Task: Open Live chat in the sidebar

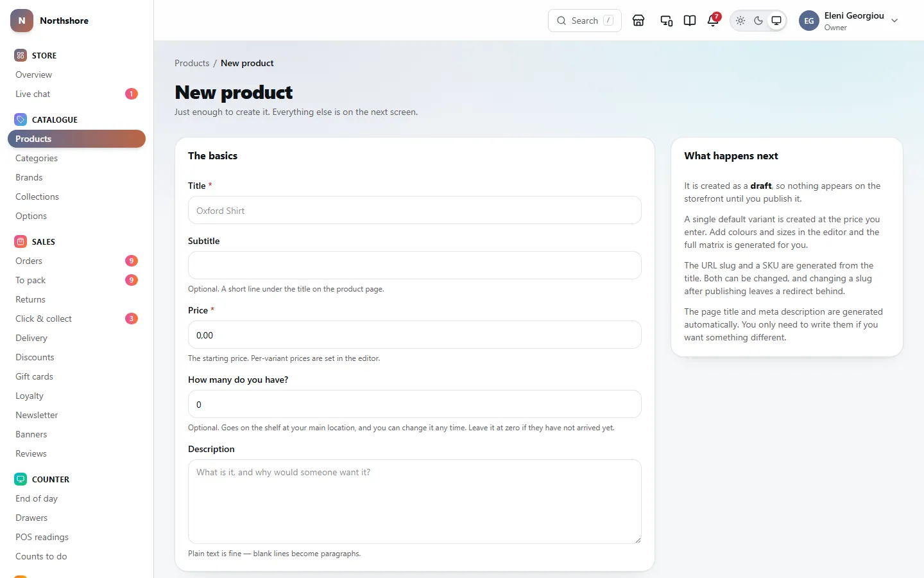Action: [x=76, y=94]
